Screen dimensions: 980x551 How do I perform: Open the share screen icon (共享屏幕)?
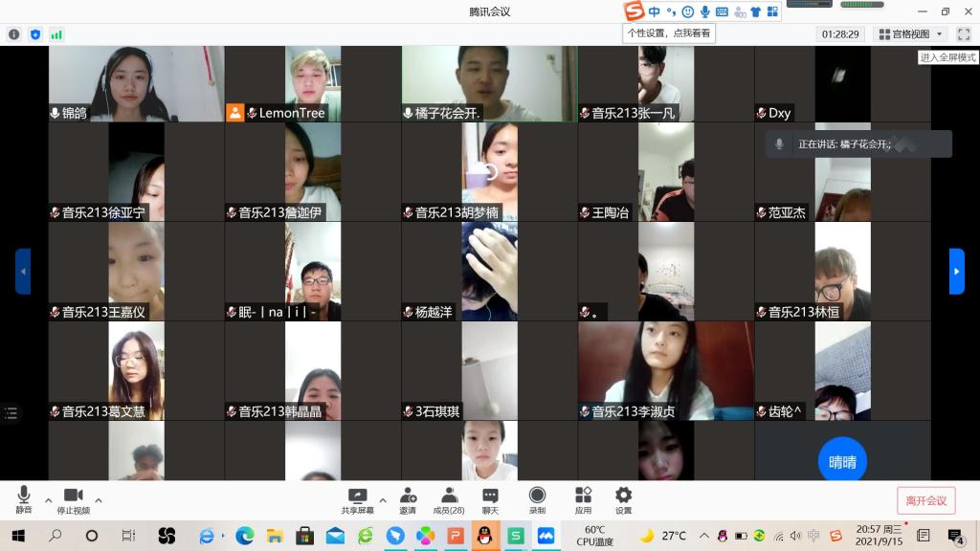coord(358,496)
